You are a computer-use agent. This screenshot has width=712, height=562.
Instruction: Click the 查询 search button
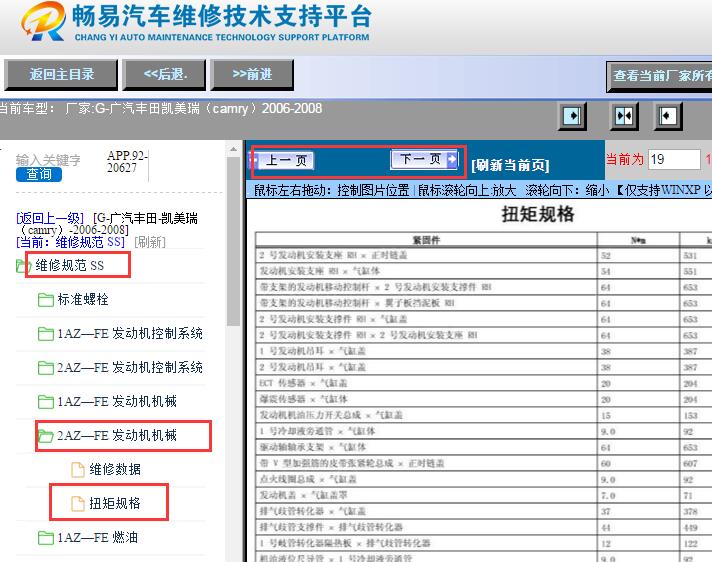(39, 174)
